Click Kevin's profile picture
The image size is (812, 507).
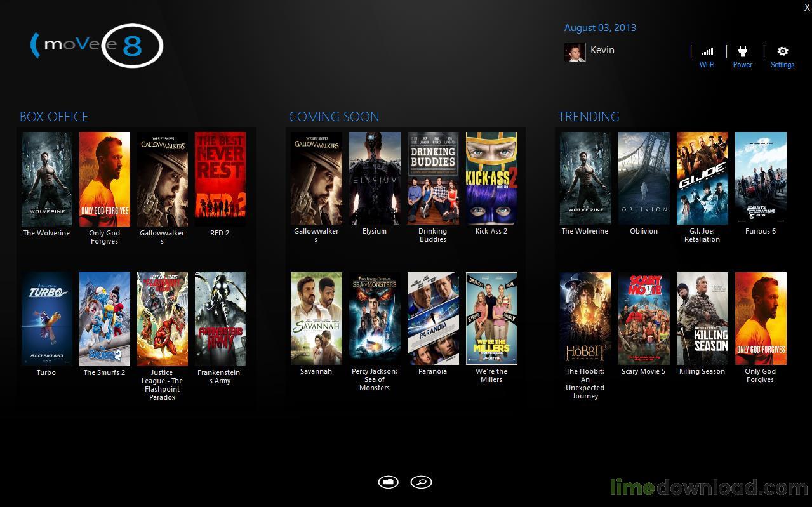click(x=575, y=52)
